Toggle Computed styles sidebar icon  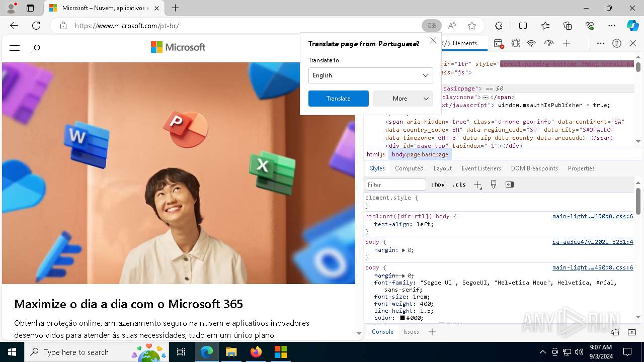click(510, 185)
